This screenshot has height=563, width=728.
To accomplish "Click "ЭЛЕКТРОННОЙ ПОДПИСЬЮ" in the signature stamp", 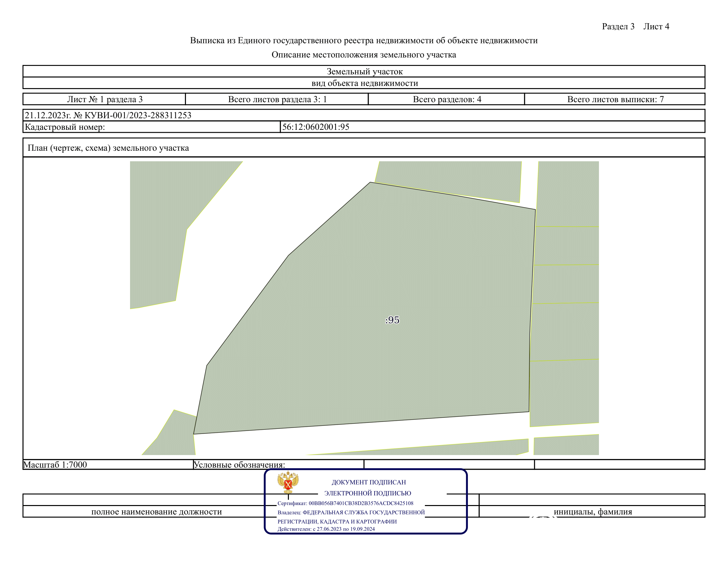I will [x=368, y=493].
